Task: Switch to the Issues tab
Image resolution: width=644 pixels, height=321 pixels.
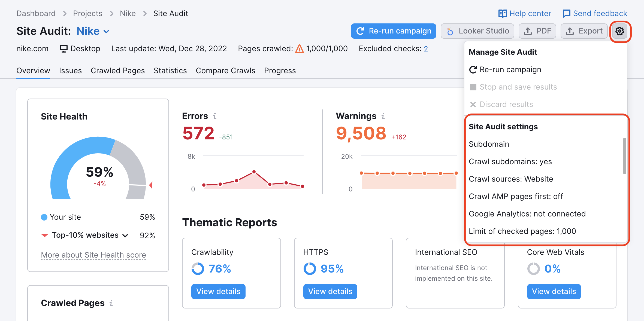Action: (x=70, y=71)
